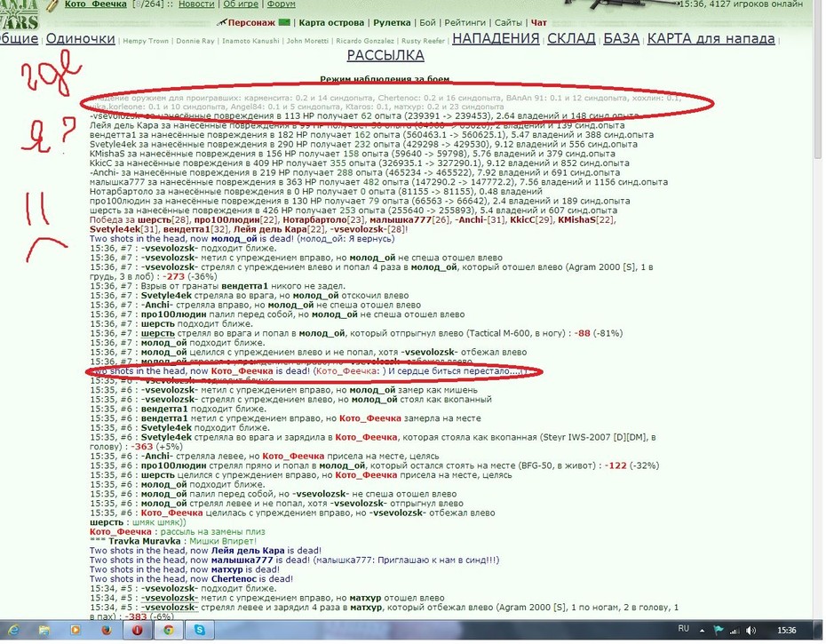Click chat line 'Travka Muravka : Мишки Вприет!'

click(x=173, y=541)
